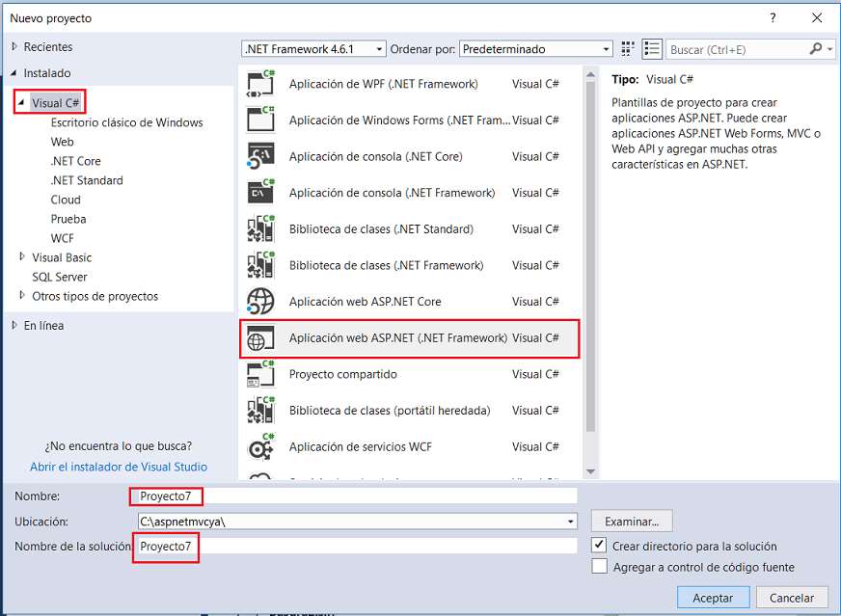Select Biblioteca de clases (portátil heredada) text
This screenshot has width=841, height=616.
390,410
